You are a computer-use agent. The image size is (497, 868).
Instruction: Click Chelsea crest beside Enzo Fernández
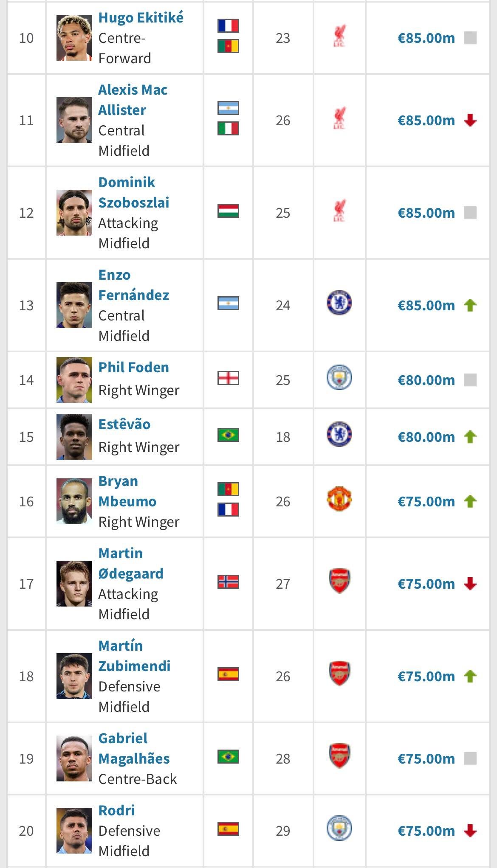pos(339,303)
